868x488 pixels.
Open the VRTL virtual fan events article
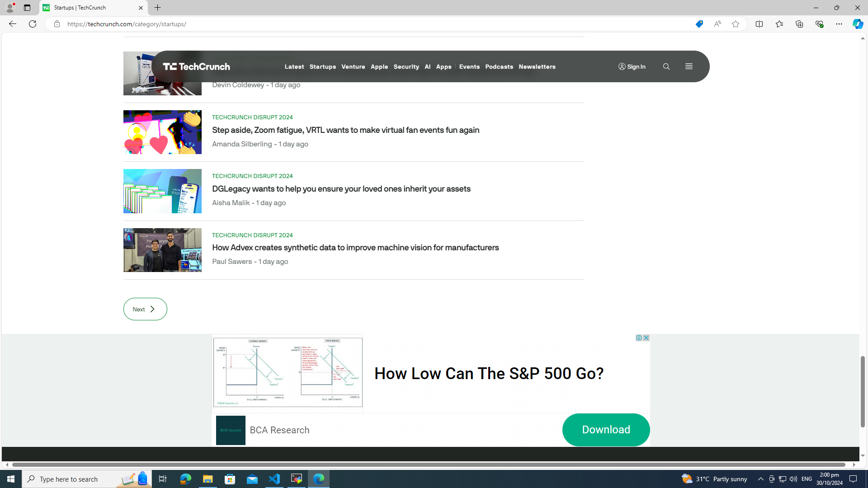click(x=345, y=130)
